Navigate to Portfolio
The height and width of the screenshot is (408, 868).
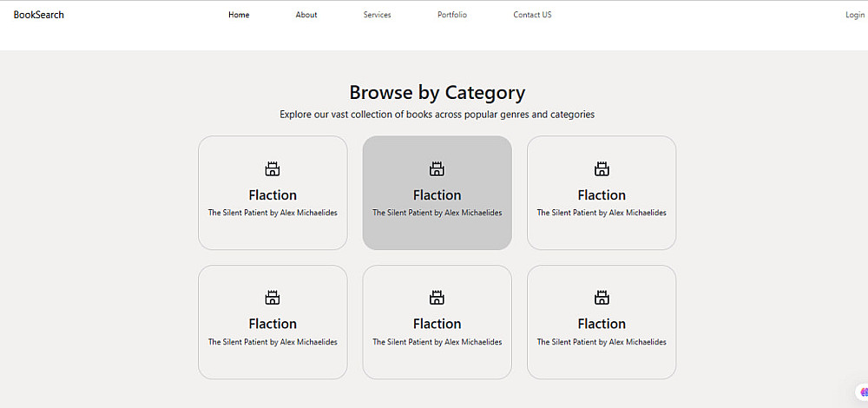[x=452, y=15]
